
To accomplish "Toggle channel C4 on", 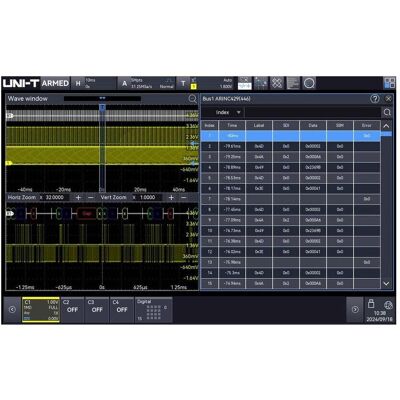I will pyautogui.click(x=122, y=310).
